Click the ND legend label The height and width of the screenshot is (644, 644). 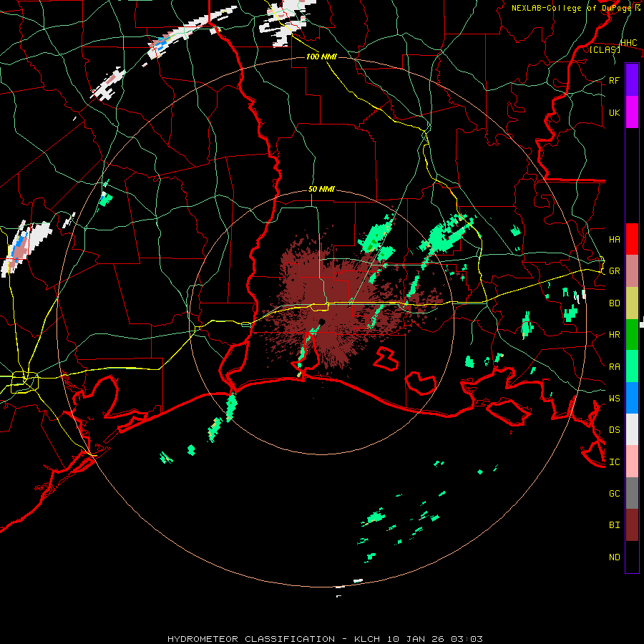click(614, 557)
